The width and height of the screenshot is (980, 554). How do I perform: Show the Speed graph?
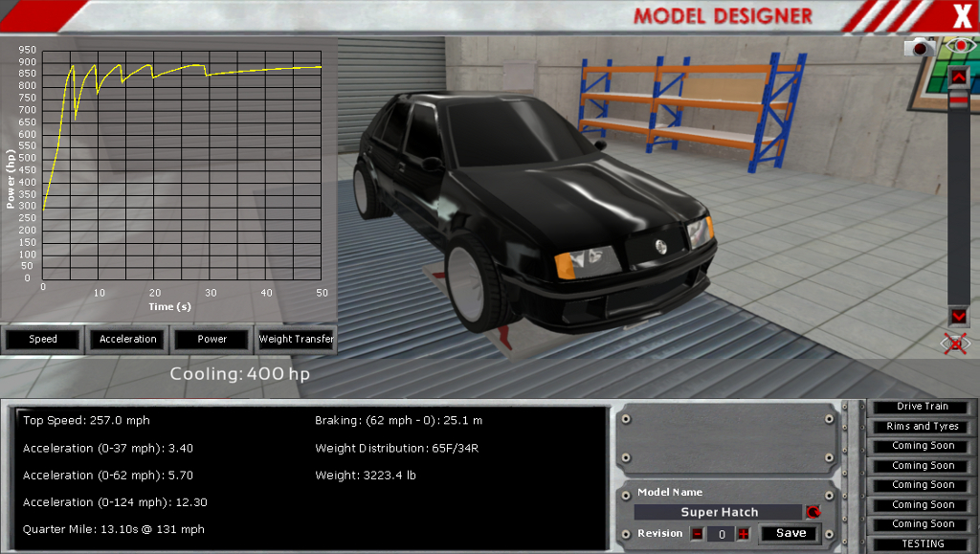pyautogui.click(x=43, y=339)
